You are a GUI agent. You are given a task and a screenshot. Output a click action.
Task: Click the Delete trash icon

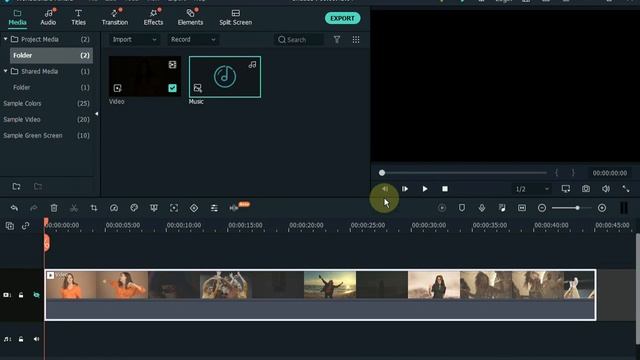pyautogui.click(x=54, y=208)
